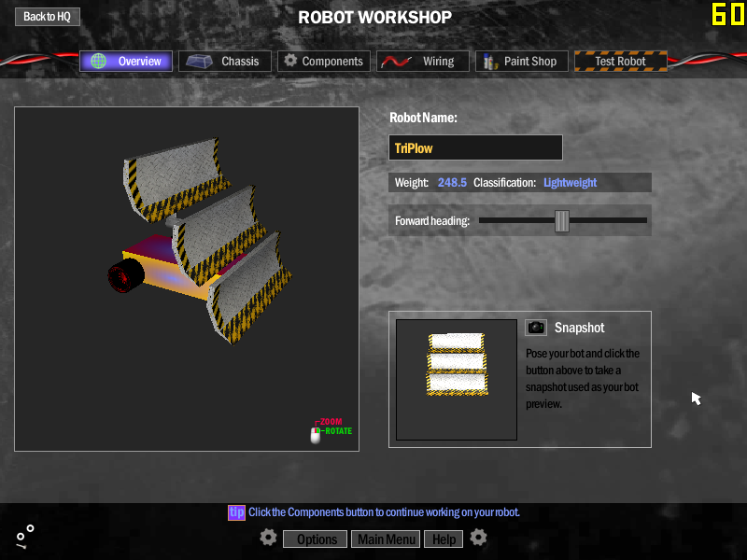
Task: Click the gear left of Options
Action: (268, 538)
